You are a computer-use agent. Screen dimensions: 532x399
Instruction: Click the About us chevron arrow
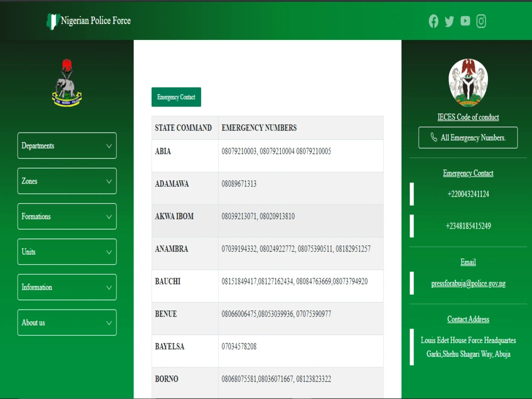(109, 323)
